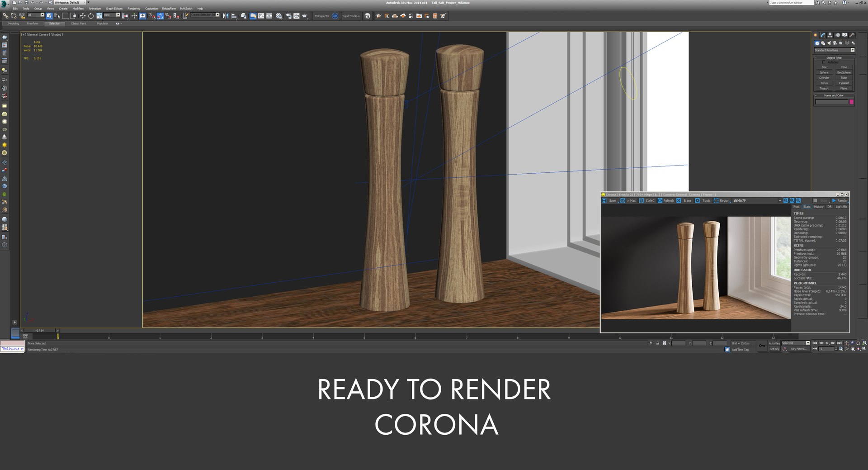Click the viewport label General_Camera

(38, 34)
